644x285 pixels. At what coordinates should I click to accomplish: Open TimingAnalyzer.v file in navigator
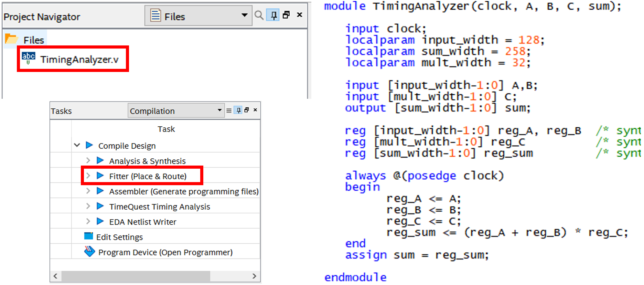pyautogui.click(x=79, y=60)
